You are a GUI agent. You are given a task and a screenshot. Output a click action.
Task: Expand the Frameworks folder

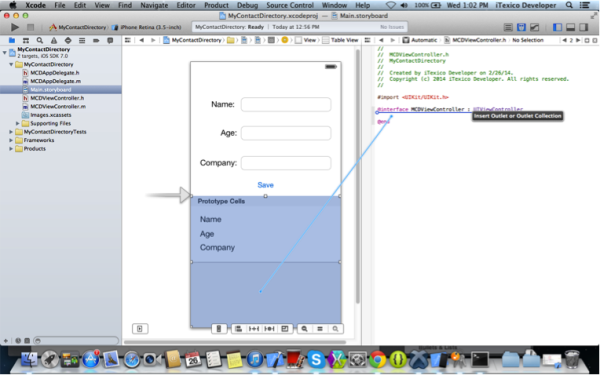11,140
